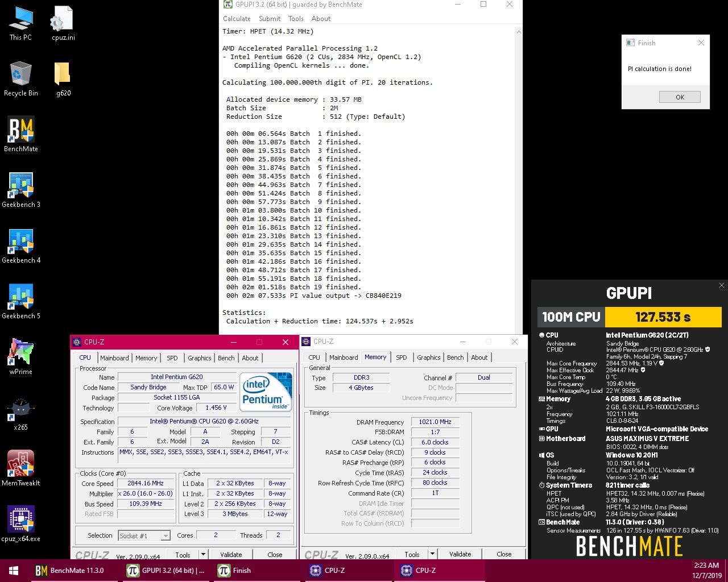Open g620 folder on desktop
Screen dimensions: 728x582
point(63,79)
